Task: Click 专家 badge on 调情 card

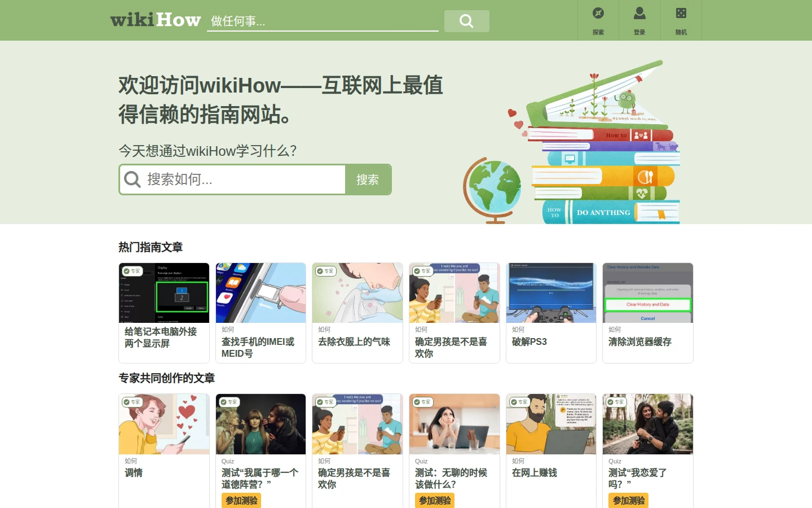Action: [132, 402]
